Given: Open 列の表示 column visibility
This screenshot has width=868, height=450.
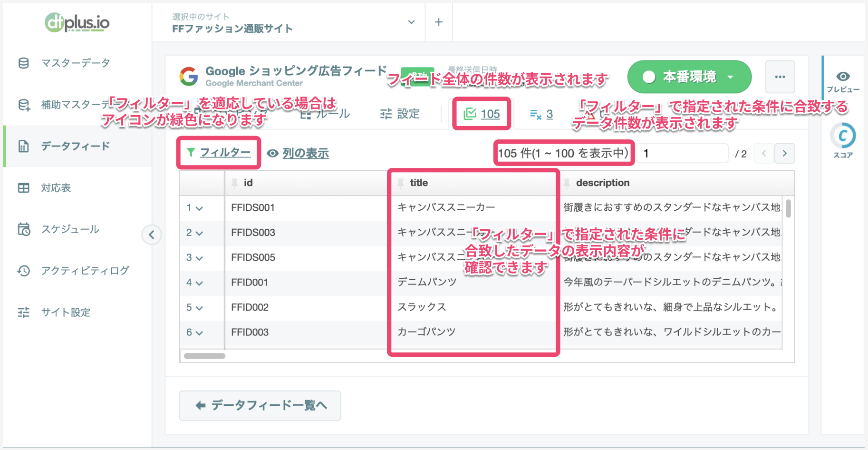Looking at the screenshot, I should coord(298,153).
